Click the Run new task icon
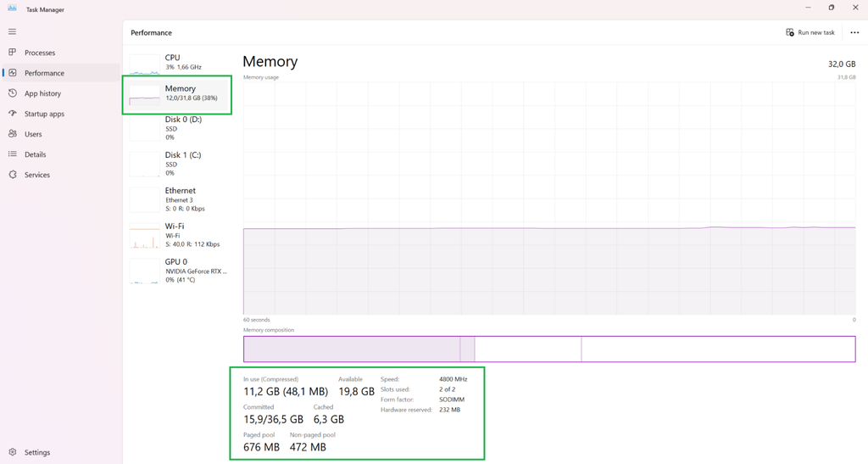 pyautogui.click(x=790, y=32)
